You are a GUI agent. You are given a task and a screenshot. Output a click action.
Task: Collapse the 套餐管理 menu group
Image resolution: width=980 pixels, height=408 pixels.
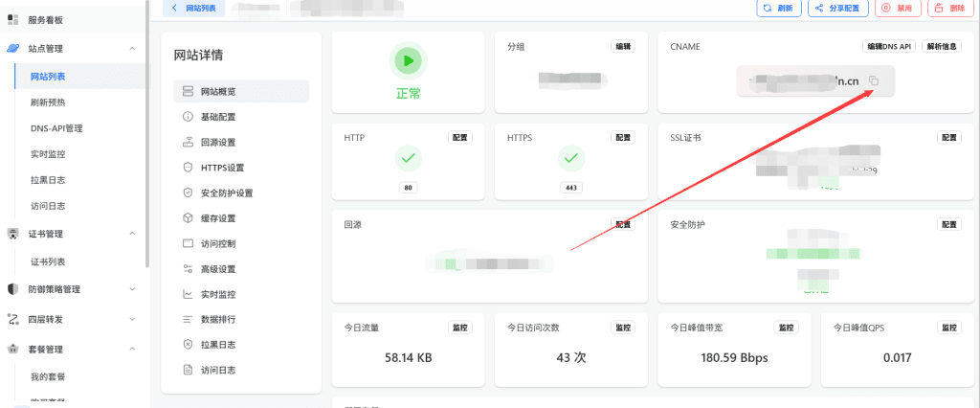(x=132, y=350)
